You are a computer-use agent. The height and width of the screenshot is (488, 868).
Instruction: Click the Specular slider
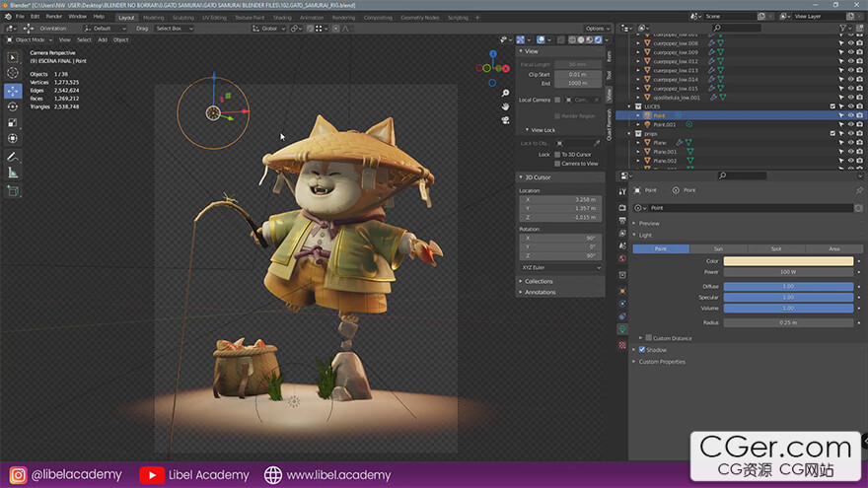788,297
